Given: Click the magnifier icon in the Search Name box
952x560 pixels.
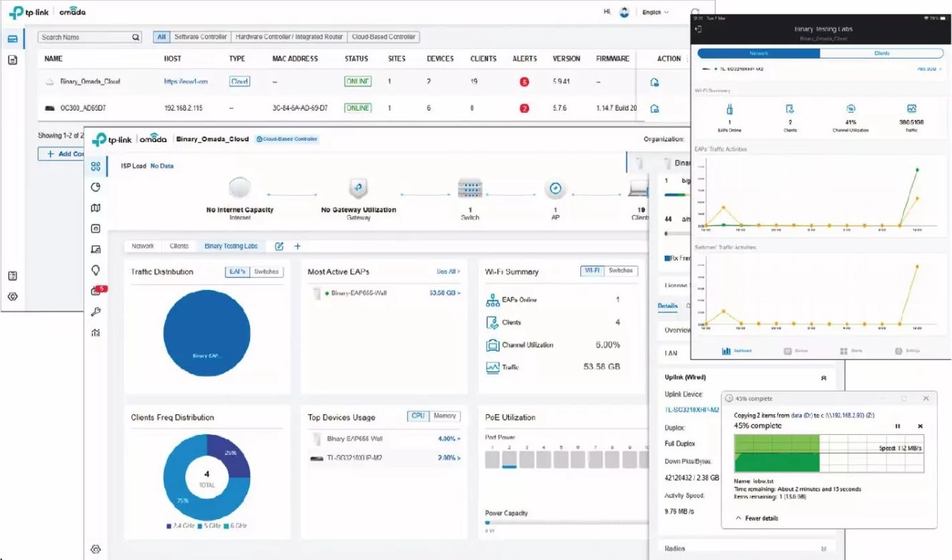Looking at the screenshot, I should pyautogui.click(x=136, y=37).
